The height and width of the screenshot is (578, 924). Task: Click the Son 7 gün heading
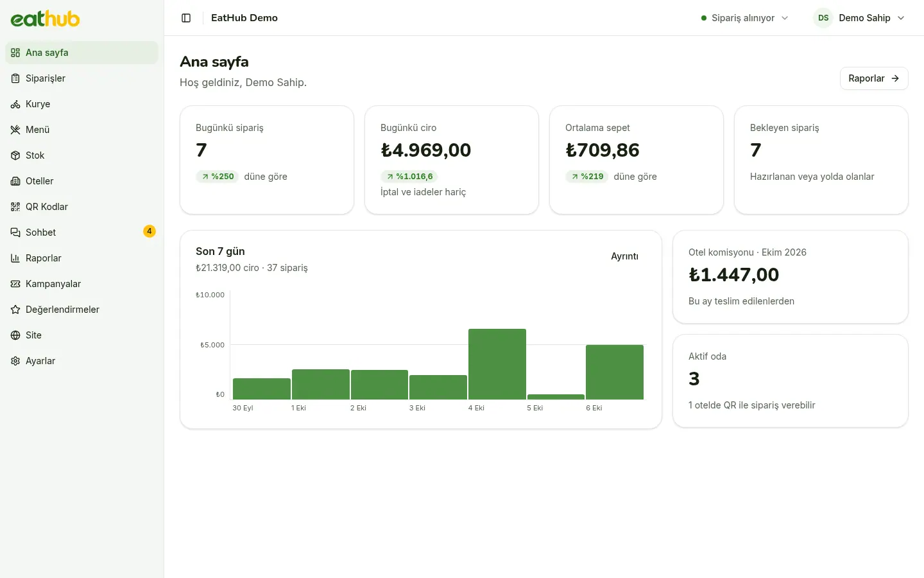point(220,251)
